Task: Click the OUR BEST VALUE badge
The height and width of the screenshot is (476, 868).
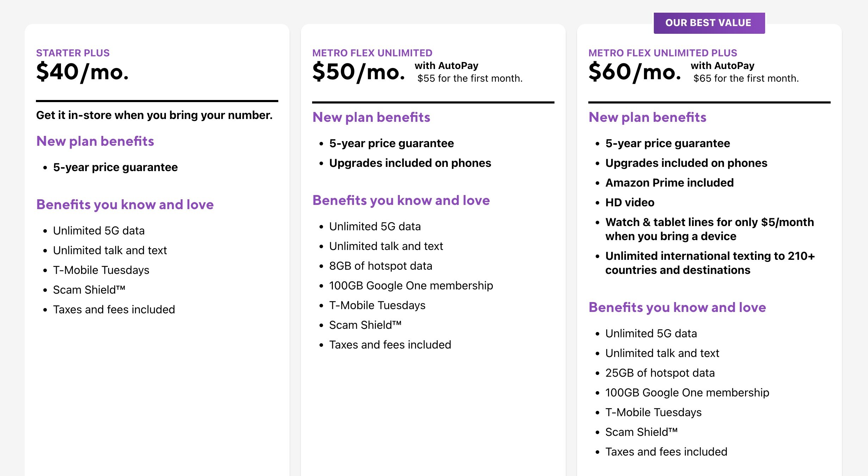Action: click(x=709, y=23)
